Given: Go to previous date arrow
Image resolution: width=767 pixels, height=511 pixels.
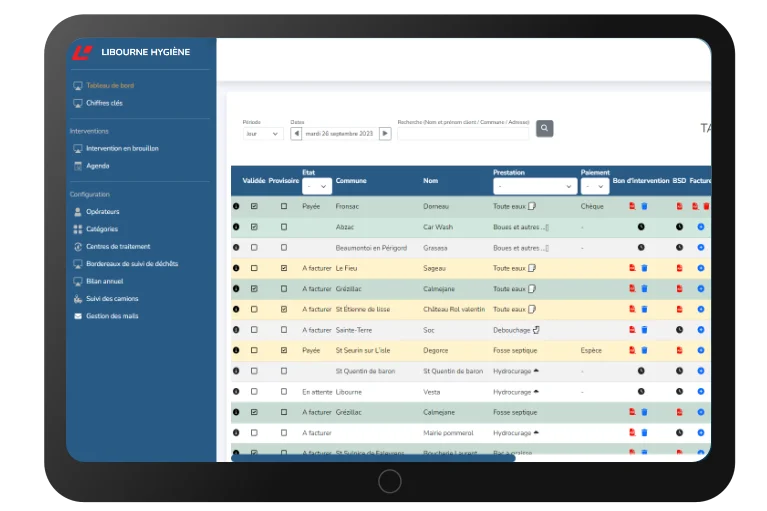Looking at the screenshot, I should pos(296,133).
